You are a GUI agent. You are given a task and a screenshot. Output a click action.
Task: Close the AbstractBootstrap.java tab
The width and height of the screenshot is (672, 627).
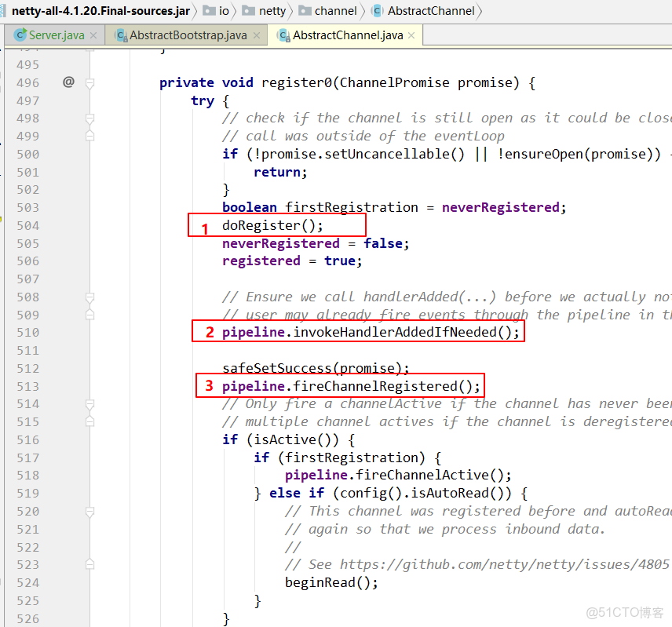click(256, 35)
